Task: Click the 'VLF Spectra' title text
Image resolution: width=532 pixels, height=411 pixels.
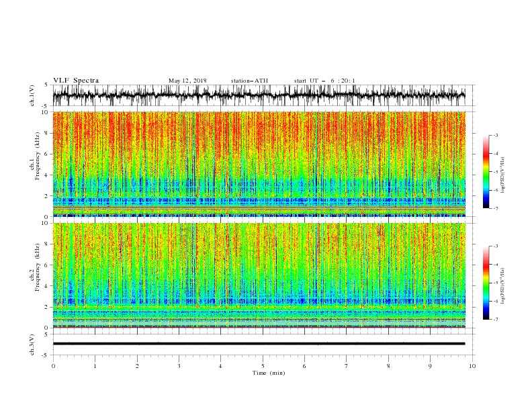Action: pyautogui.click(x=76, y=81)
